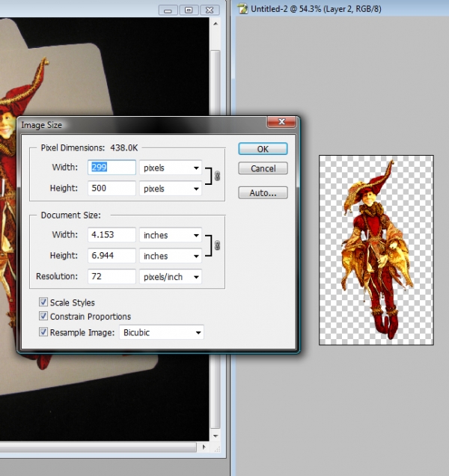Click the horizontal scrollbar right arrow
Screen dimensions: 449x476
point(204,447)
